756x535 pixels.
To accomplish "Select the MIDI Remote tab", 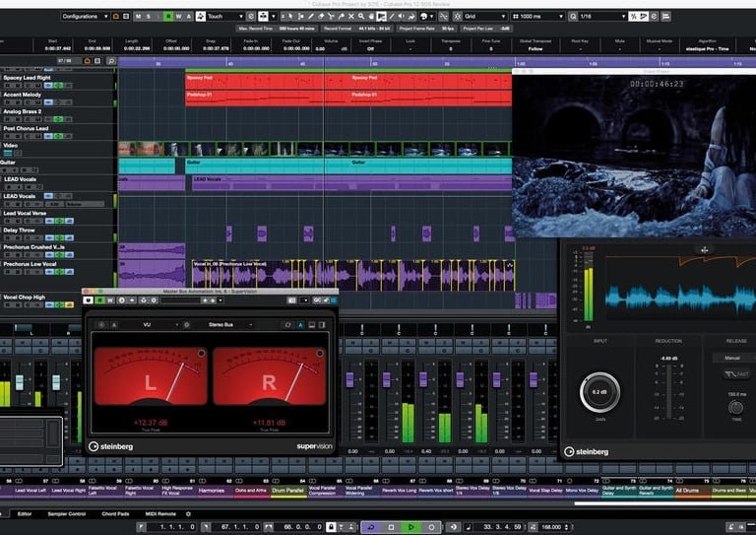I will pyautogui.click(x=159, y=513).
